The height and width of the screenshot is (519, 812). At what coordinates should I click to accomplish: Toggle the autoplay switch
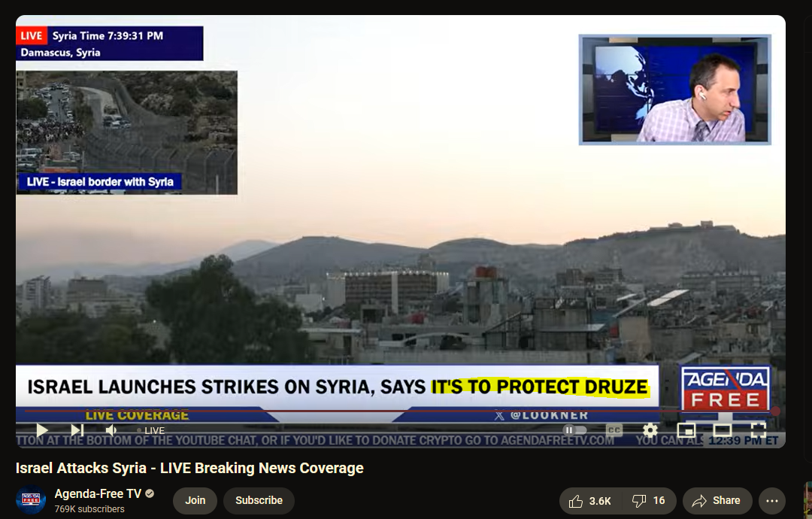pyautogui.click(x=575, y=430)
